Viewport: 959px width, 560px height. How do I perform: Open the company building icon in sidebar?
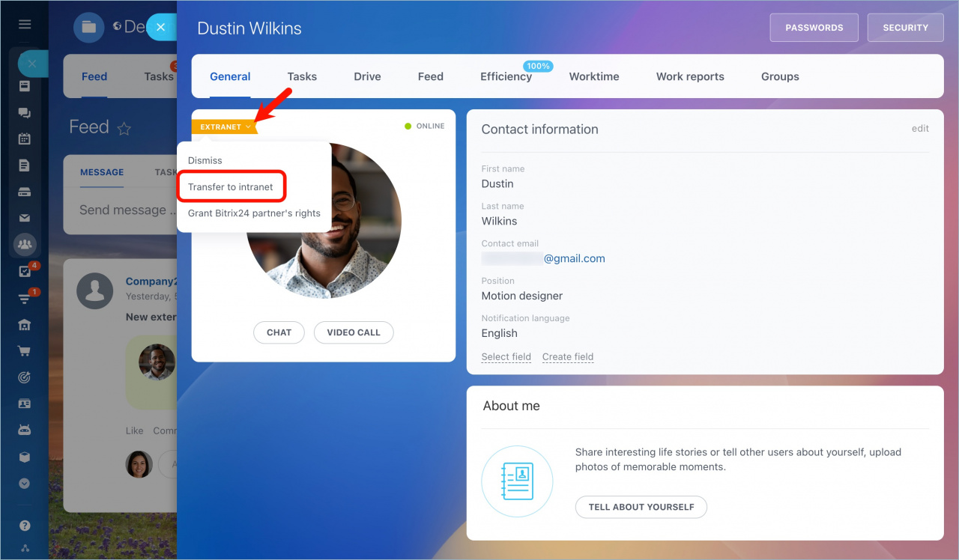25,324
